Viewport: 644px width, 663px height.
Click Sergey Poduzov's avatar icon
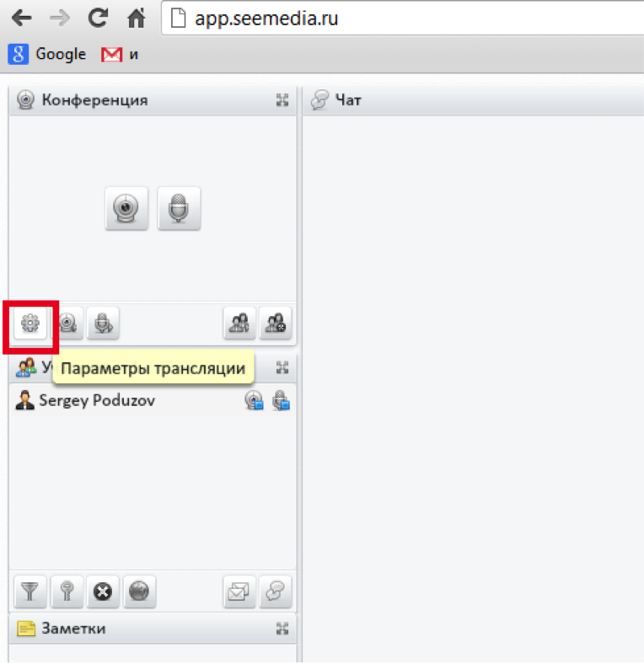25,400
